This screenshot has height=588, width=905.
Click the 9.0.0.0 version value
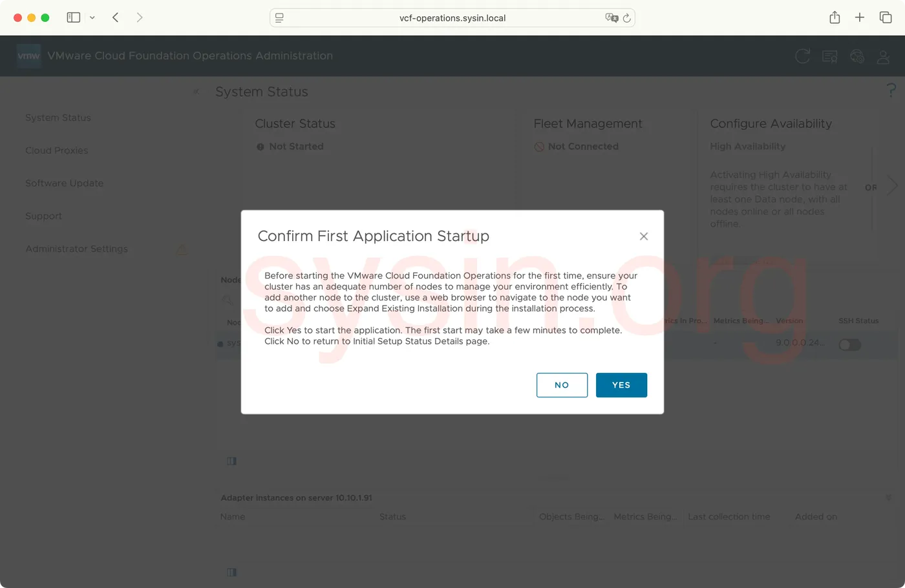[800, 342]
